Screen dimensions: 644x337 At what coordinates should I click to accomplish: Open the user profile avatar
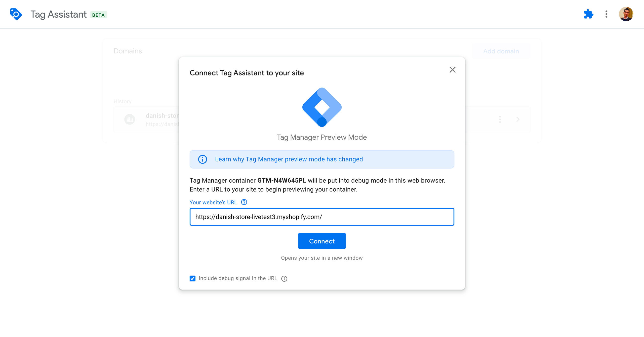[626, 14]
